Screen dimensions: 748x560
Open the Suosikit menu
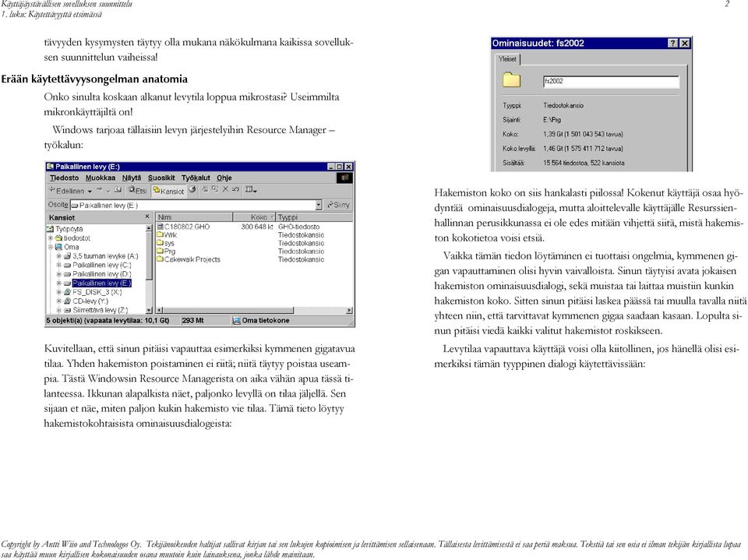point(161,178)
